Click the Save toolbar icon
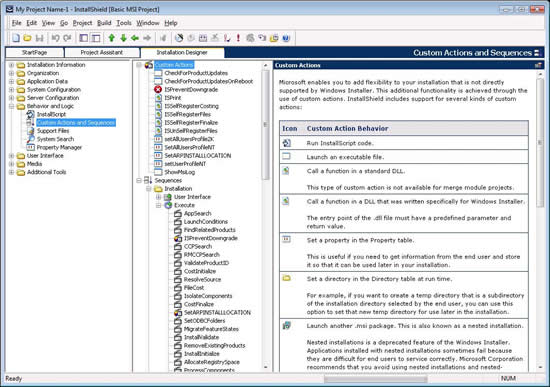This screenshot has width=550, height=387. (40, 38)
